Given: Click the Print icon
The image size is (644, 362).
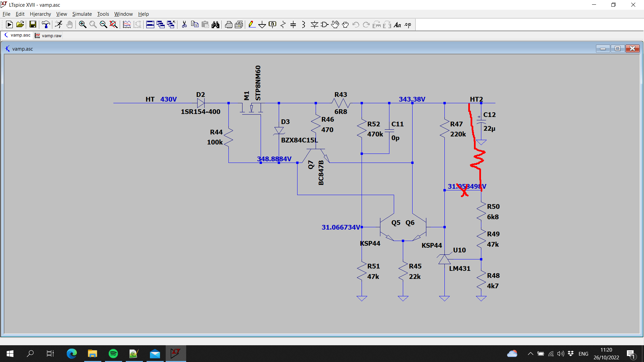Looking at the screenshot, I should point(239,24).
